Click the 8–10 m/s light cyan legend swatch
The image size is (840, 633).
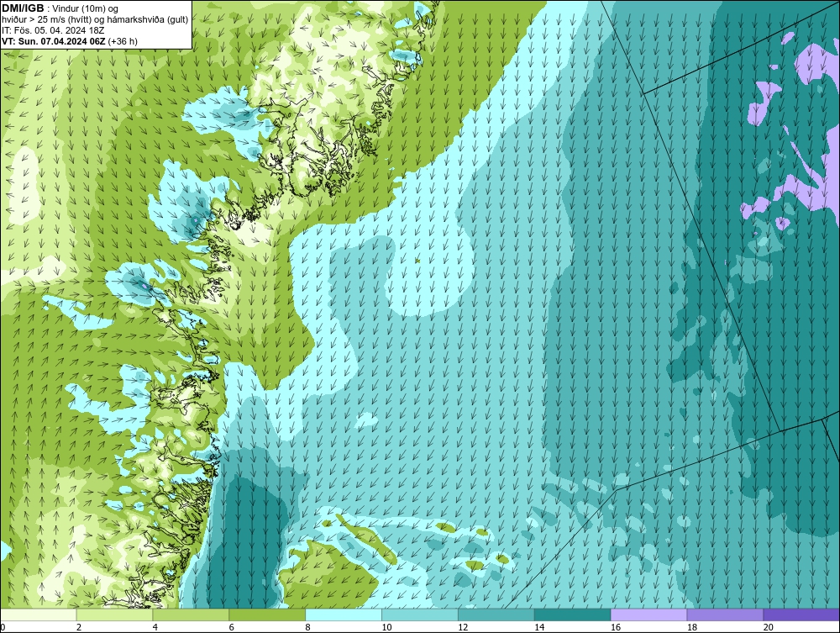tap(344, 615)
